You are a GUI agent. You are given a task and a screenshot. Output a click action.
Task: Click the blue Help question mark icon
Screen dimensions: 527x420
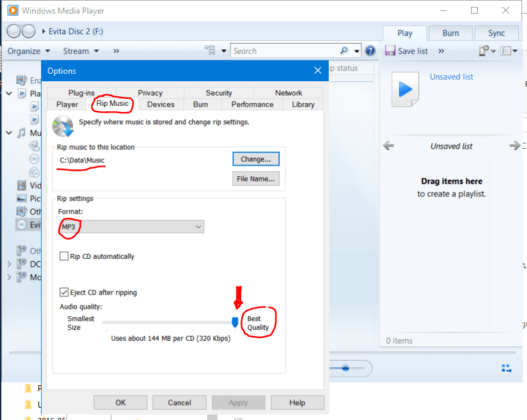(x=370, y=51)
